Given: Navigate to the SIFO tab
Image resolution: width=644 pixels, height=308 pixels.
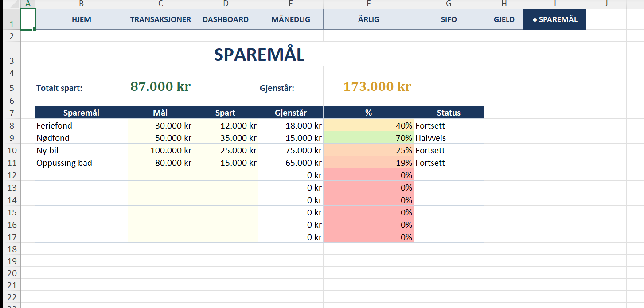Looking at the screenshot, I should point(449,19).
